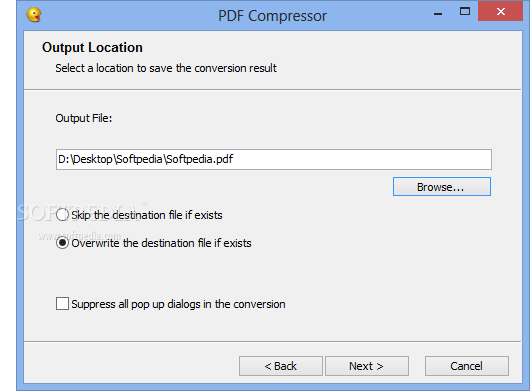The image size is (530, 391).
Task: Click the Select a location subtitle text
Action: coord(166,68)
